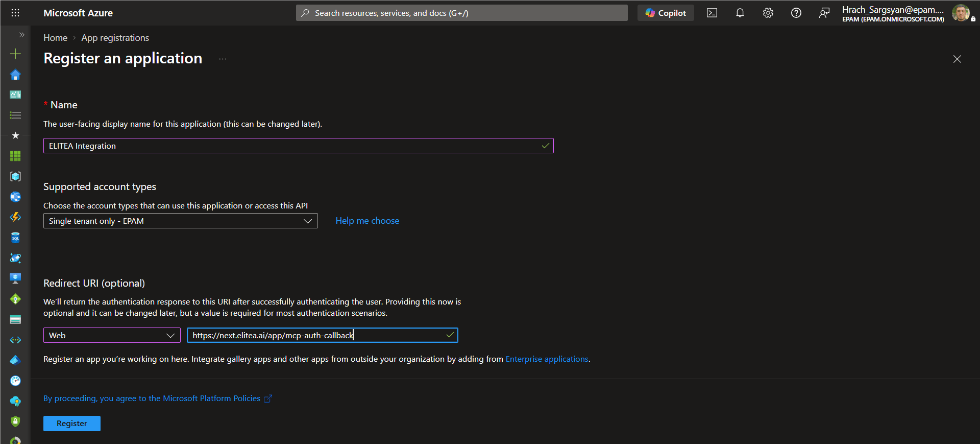Open Virtual machines monitor icon
Viewport: 980px width, 444px height.
(15, 278)
